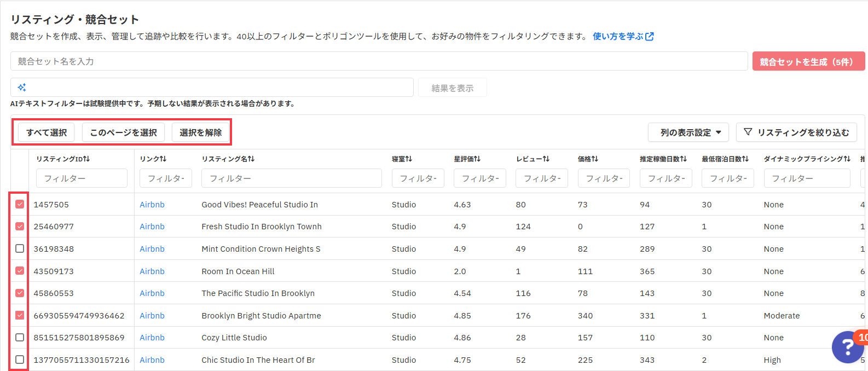Screen dimensions: 868x371
Task: Sort by 星評価 column arrows
Action: [477, 159]
